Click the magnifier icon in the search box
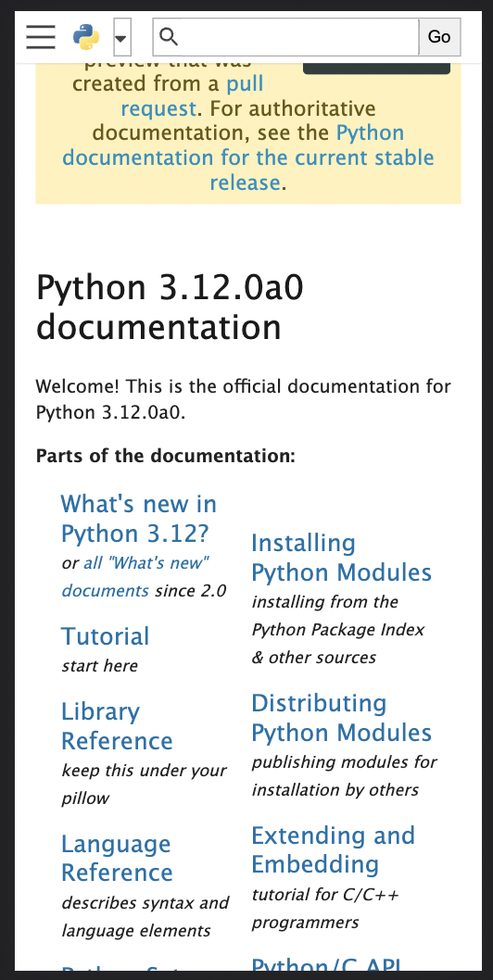493x980 pixels. [169, 37]
